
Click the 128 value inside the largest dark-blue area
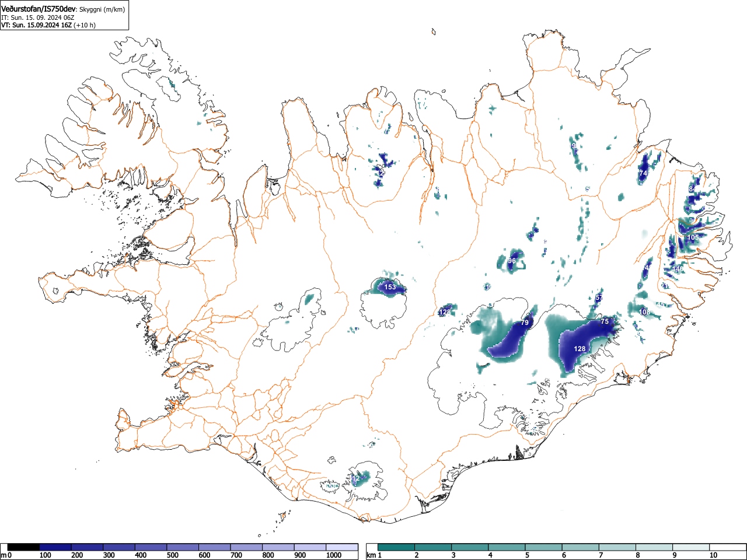coord(580,349)
